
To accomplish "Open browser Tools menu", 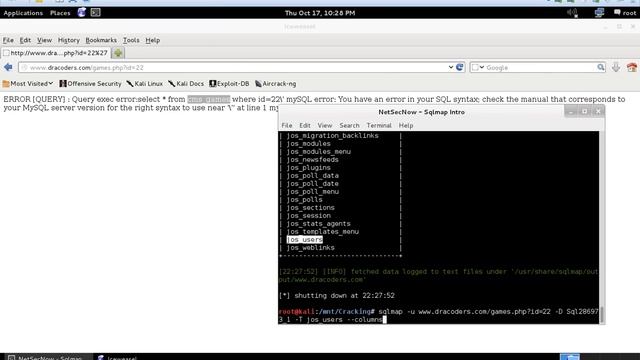I will (x=131, y=40).
